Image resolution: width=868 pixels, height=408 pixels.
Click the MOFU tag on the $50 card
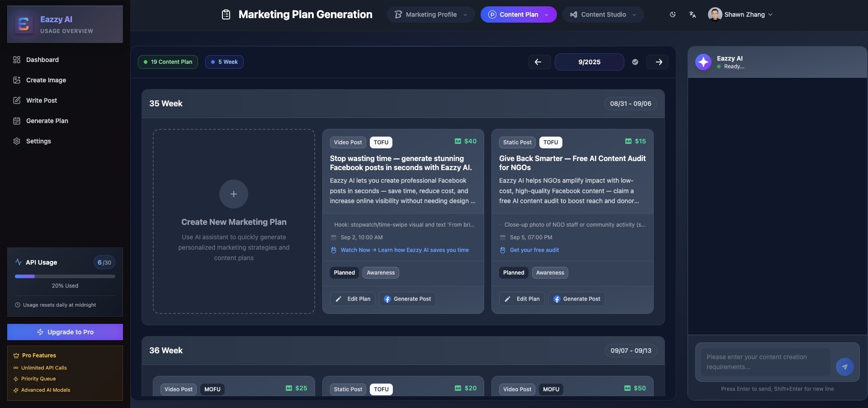coord(551,389)
